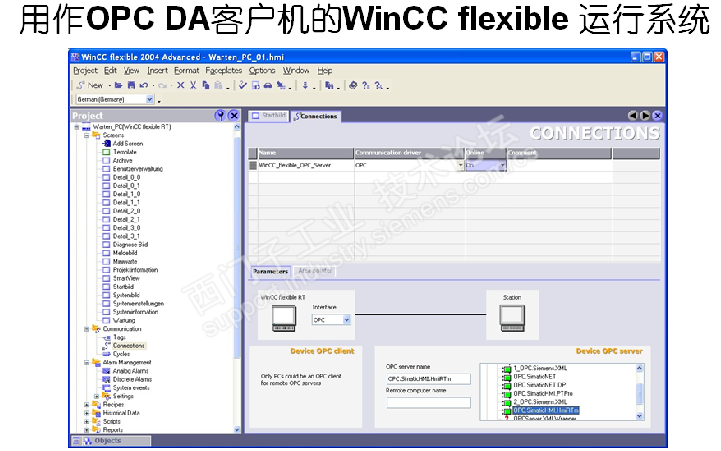Pin the Project panel with pushpin icon
This screenshot has height=451, width=721.
[x=220, y=115]
